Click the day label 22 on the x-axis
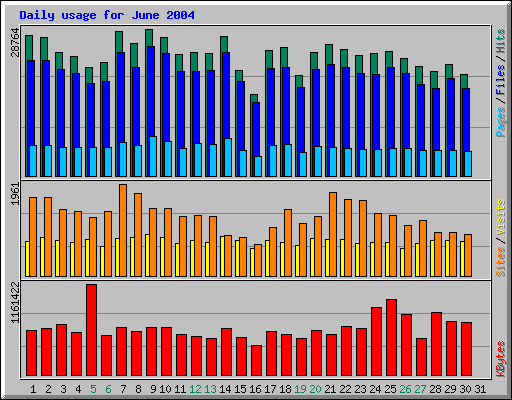The height and width of the screenshot is (400, 512). click(x=345, y=389)
